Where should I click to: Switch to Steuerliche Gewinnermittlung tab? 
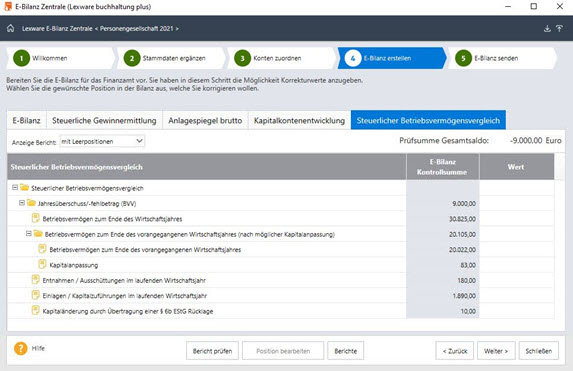pyautogui.click(x=104, y=121)
